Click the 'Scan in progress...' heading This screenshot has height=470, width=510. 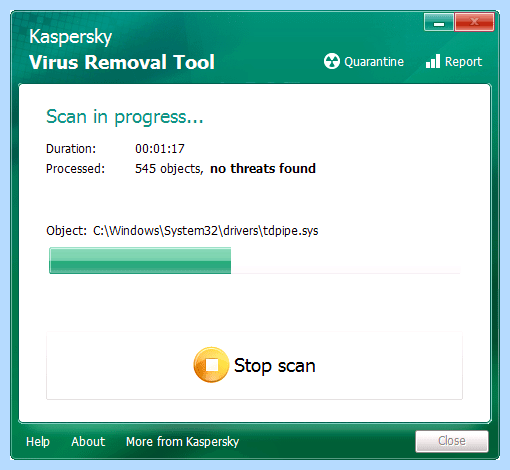pyautogui.click(x=125, y=117)
